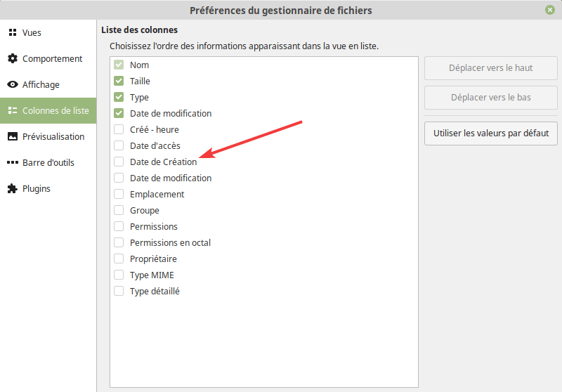
Task: Switch to the Prévisualisation tab
Action: (53, 137)
